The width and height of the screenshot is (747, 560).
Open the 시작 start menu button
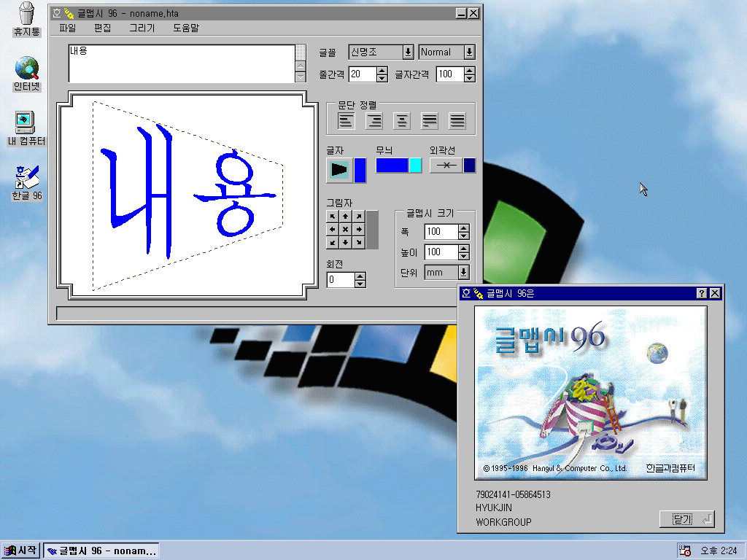tap(20, 551)
